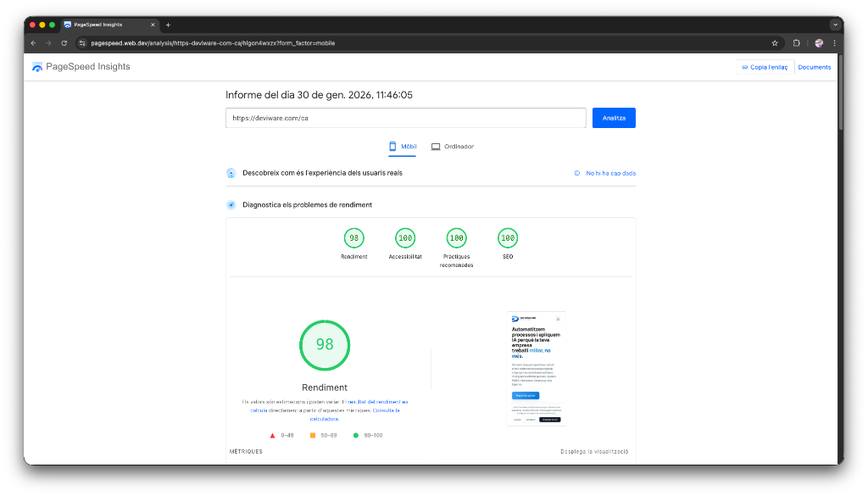The height and width of the screenshot is (496, 868).
Task: Select the Accessibilitat 100 score icon
Action: [x=405, y=238]
